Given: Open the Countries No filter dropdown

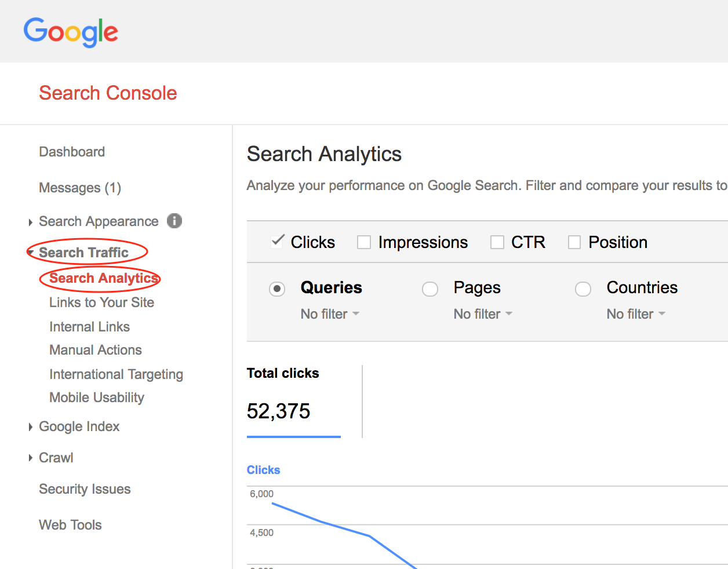Looking at the screenshot, I should pyautogui.click(x=636, y=314).
